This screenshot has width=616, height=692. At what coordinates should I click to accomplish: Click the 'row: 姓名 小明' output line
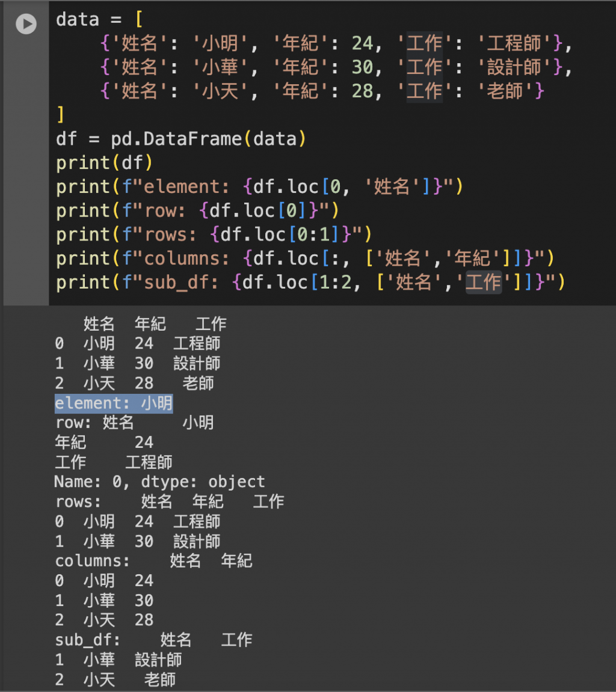pyautogui.click(x=135, y=423)
